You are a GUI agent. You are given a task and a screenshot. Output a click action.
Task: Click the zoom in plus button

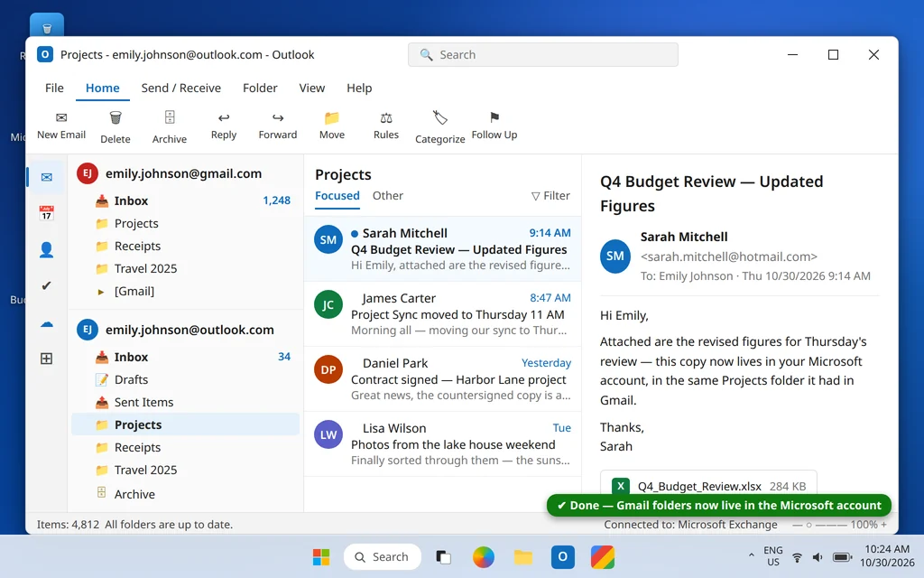tap(883, 525)
